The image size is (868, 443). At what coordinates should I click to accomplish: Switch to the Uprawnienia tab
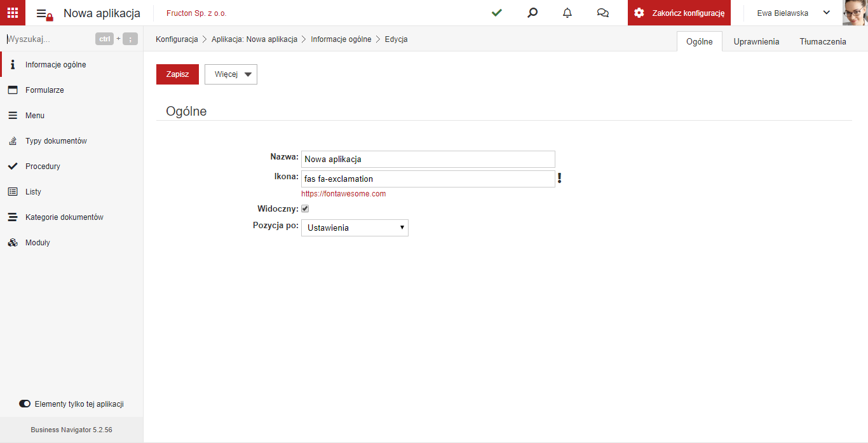[756, 41]
